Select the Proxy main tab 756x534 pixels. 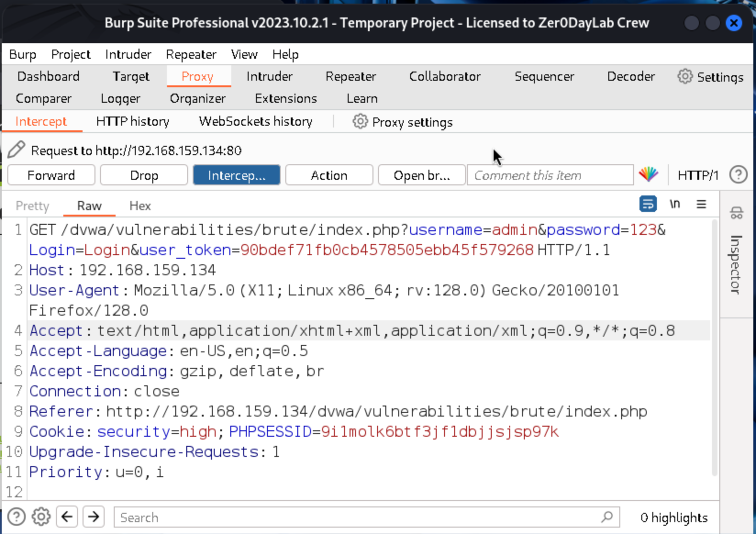pyautogui.click(x=198, y=76)
